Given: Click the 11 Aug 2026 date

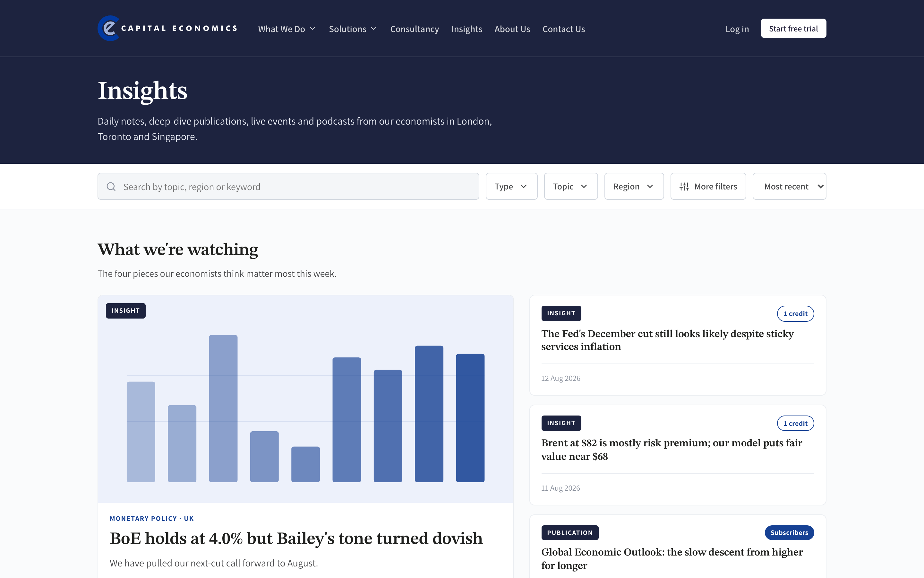Looking at the screenshot, I should (560, 488).
